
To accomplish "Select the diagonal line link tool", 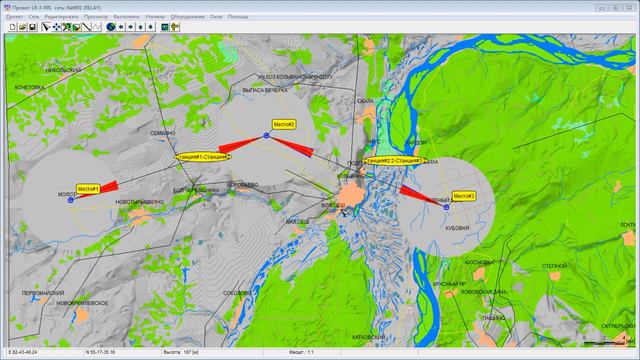I will [86, 27].
